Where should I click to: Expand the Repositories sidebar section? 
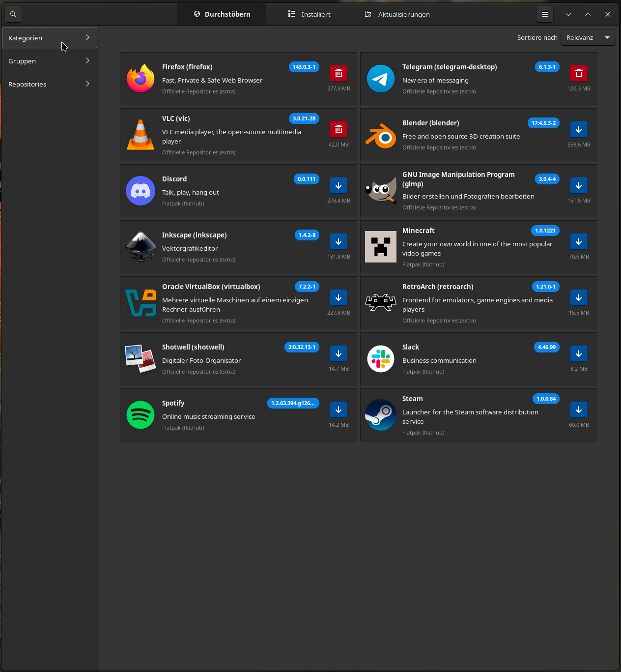[50, 84]
